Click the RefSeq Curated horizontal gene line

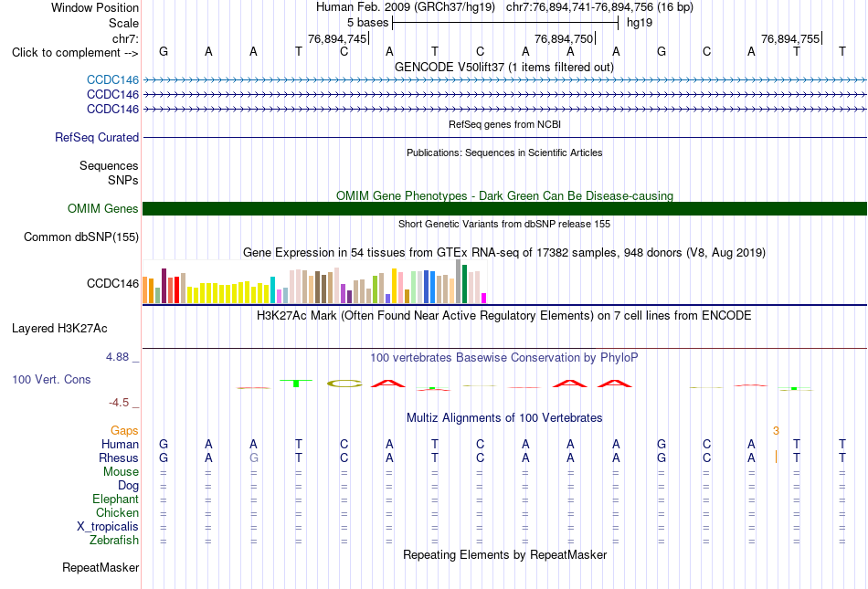[x=504, y=137]
